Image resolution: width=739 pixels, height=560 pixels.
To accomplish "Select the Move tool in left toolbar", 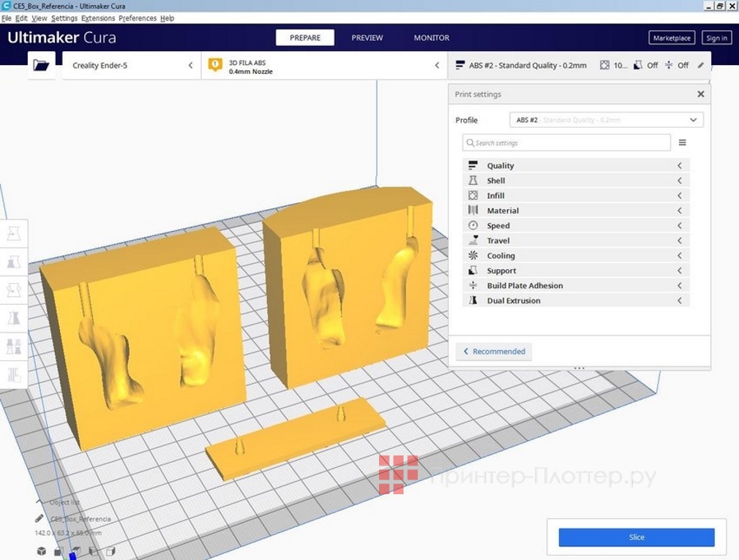I will click(x=13, y=232).
